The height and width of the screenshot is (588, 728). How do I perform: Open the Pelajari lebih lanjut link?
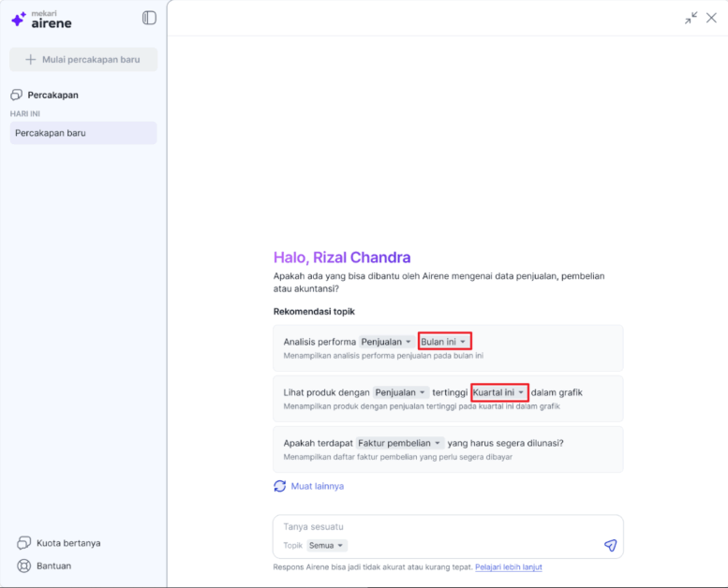point(509,567)
